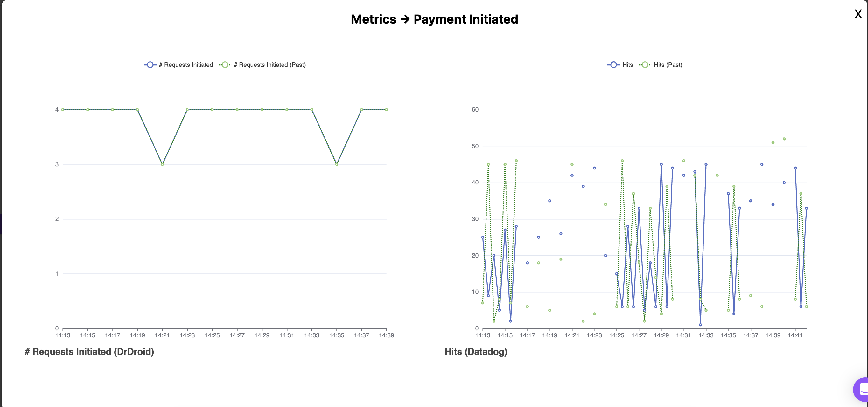The height and width of the screenshot is (407, 868).
Task: Click the Metrics → Payment Initiated heading
Action: coord(434,19)
